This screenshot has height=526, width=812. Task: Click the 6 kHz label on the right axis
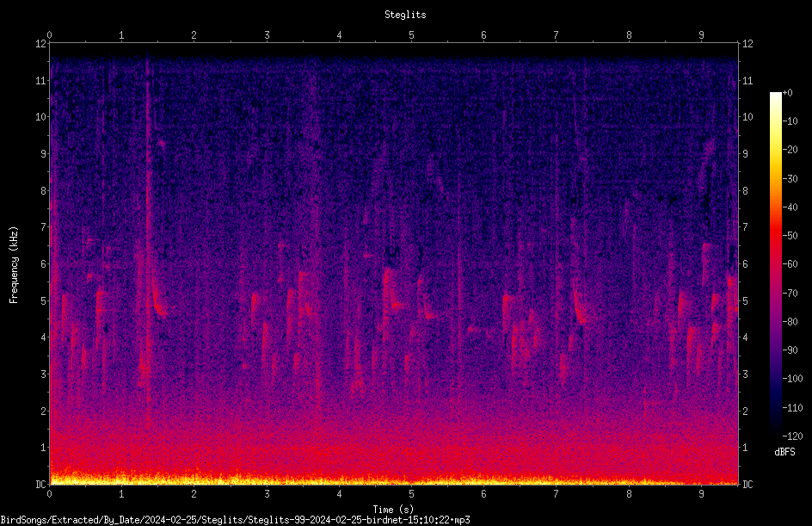coord(745,263)
